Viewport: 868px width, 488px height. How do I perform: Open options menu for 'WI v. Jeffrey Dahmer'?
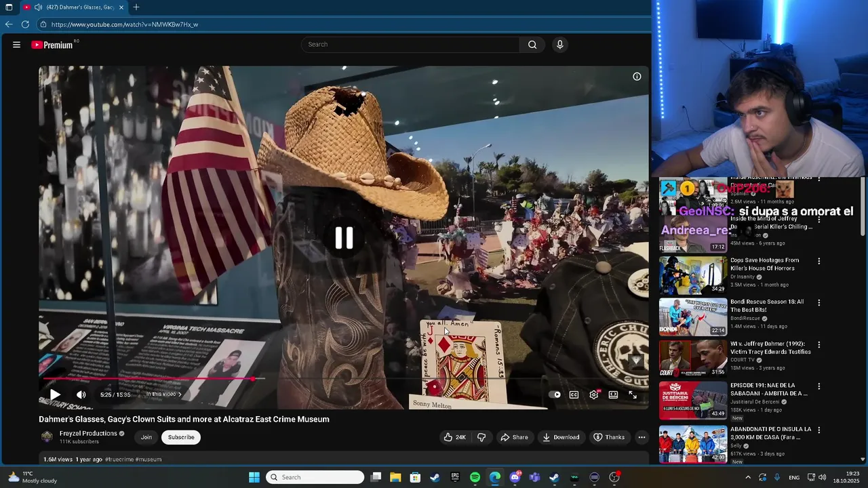tap(818, 345)
